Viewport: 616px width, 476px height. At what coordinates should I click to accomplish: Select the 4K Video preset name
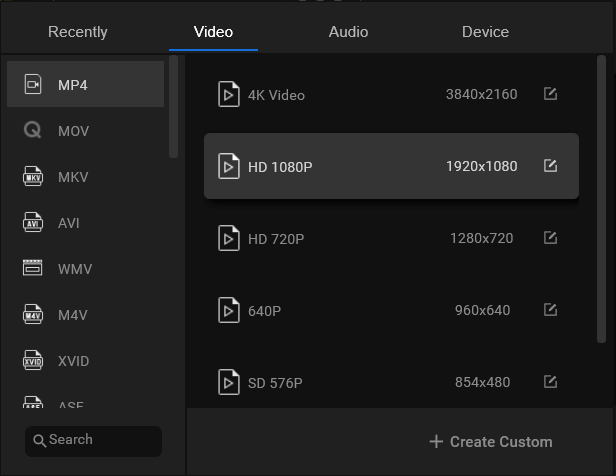[x=276, y=95]
